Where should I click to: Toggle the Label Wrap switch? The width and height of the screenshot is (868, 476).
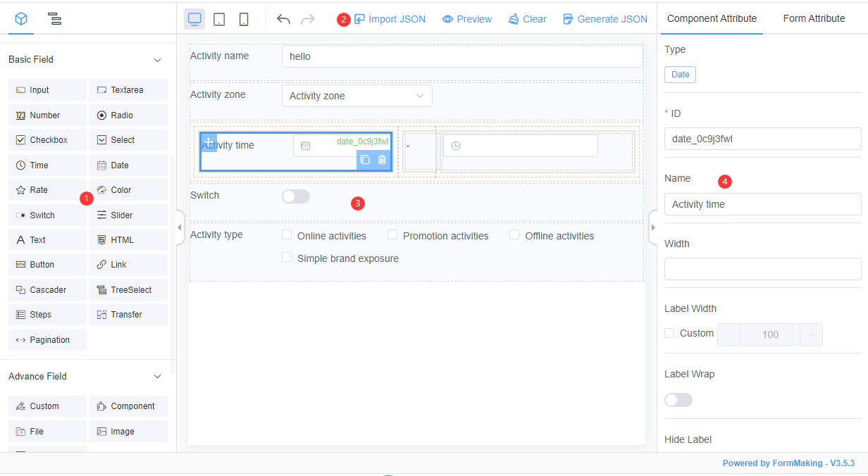point(678,400)
